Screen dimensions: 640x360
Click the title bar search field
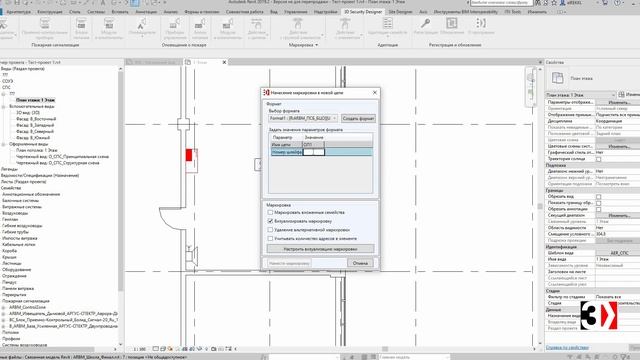point(501,3)
